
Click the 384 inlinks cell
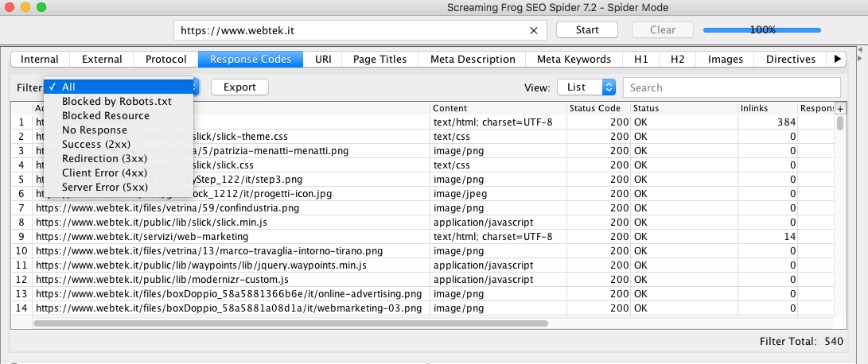click(768, 122)
